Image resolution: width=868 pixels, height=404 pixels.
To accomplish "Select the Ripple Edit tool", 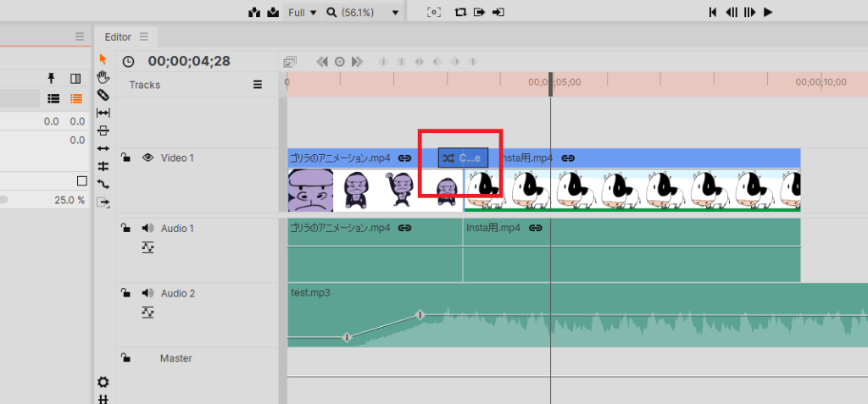I will pyautogui.click(x=103, y=149).
